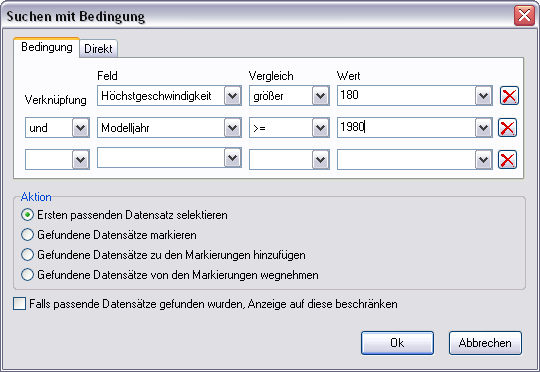The image size is (540, 372).
Task: Delete the Modelljahr condition row
Action: 508,127
